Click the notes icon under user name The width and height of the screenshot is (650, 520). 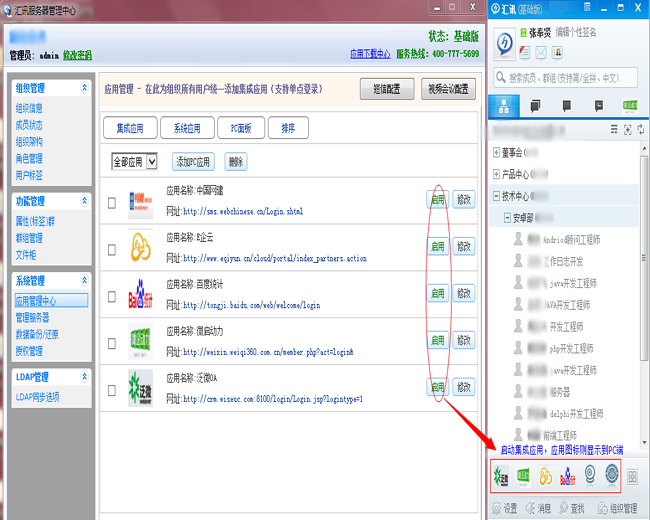pos(525,53)
